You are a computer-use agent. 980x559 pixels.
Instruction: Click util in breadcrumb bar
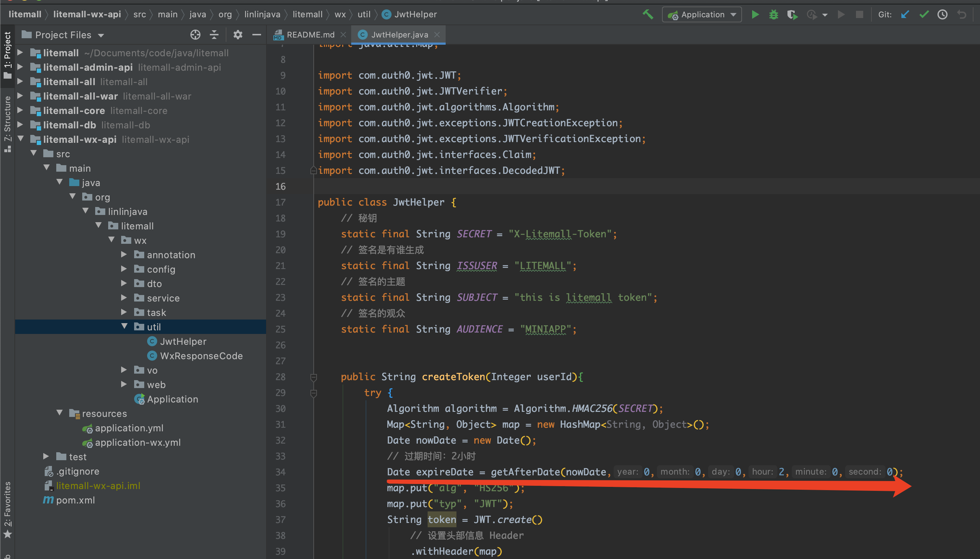[x=364, y=14]
